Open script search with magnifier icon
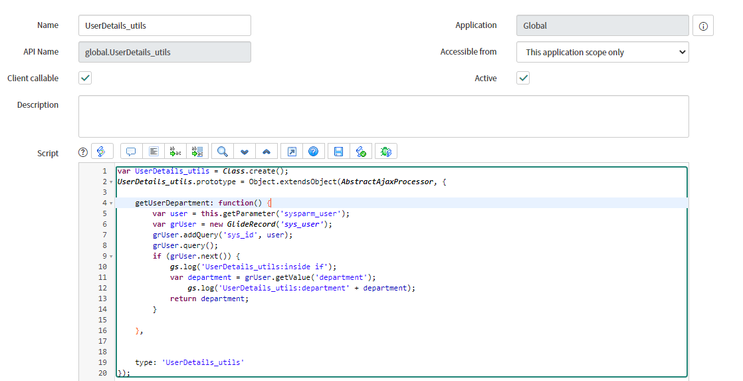Image resolution: width=743 pixels, height=381 pixels. tap(222, 152)
